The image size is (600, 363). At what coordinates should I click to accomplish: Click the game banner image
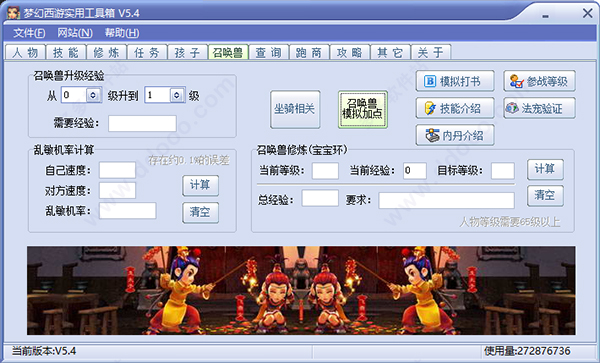tap(301, 291)
